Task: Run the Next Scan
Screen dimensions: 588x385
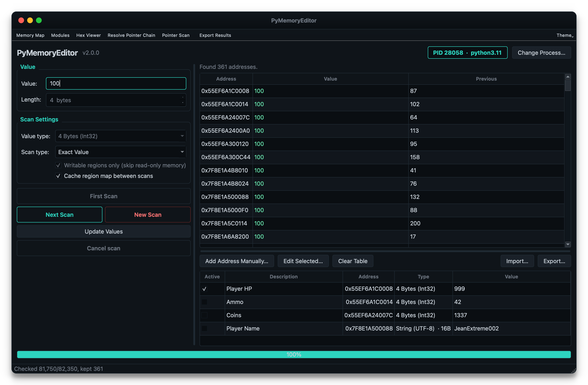Action: pos(60,215)
